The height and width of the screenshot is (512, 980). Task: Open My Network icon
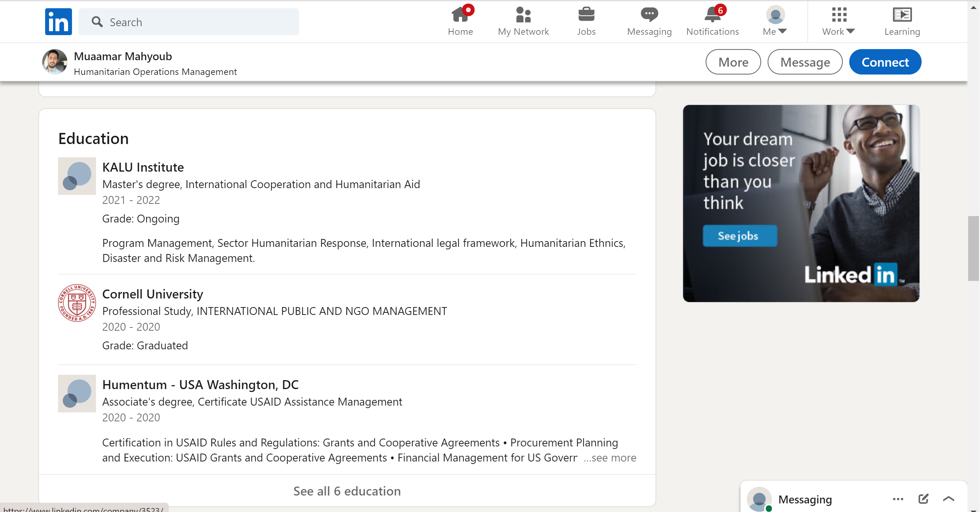[x=523, y=15]
